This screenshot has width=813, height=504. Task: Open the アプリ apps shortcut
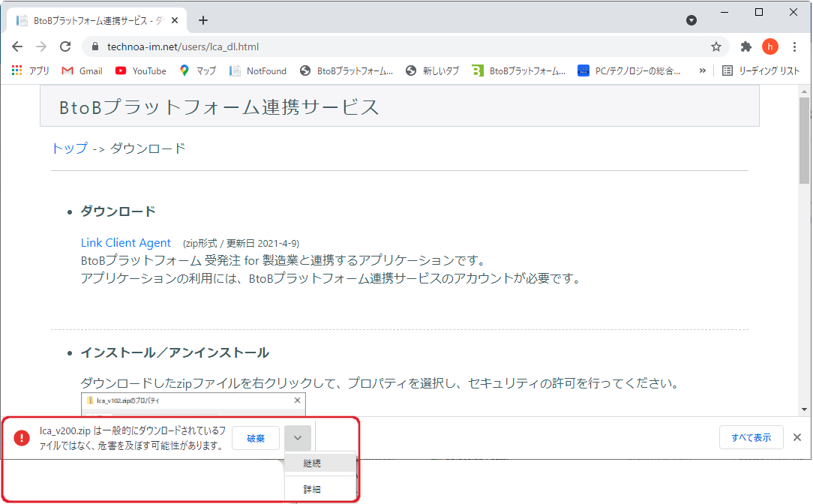(x=31, y=70)
